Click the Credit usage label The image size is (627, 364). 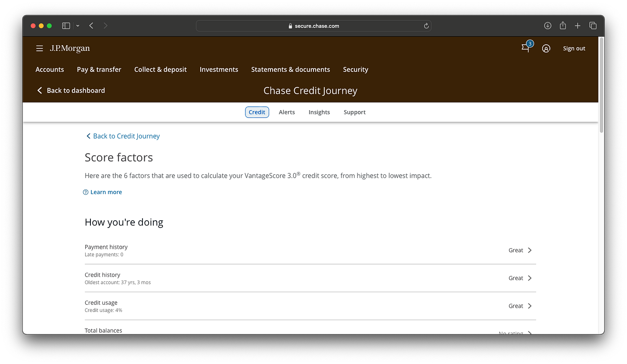(x=101, y=303)
